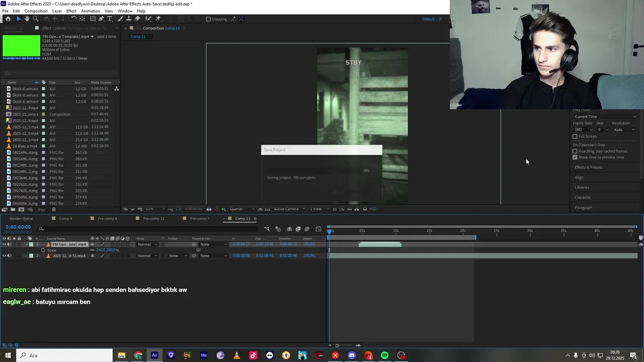Enable the Full Screen checkbox
Image resolution: width=644 pixels, height=362 pixels.
pos(575,136)
